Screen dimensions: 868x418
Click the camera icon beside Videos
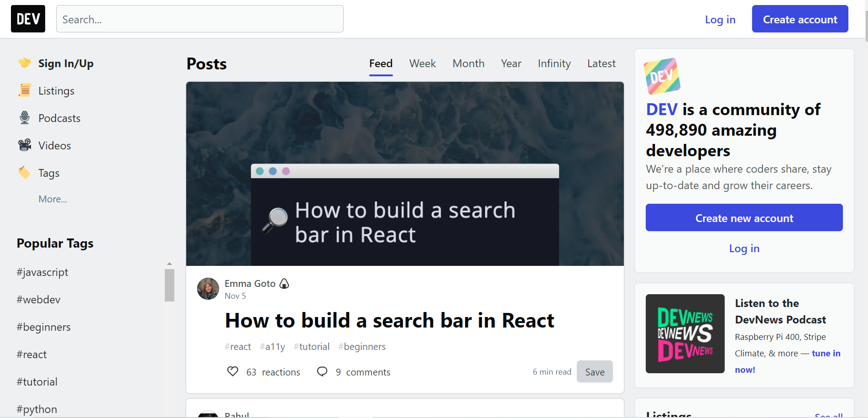click(x=25, y=145)
